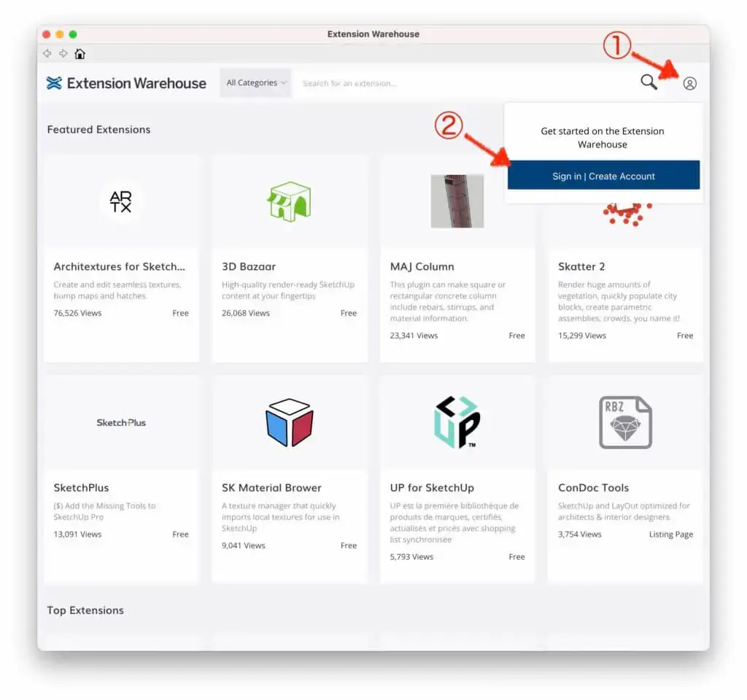Click the MAJ Column plugin description

pyautogui.click(x=448, y=301)
